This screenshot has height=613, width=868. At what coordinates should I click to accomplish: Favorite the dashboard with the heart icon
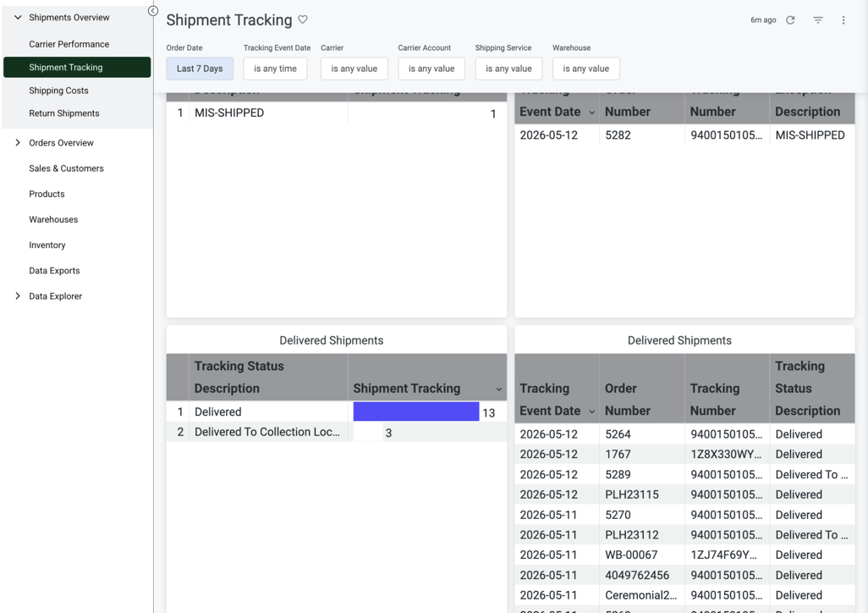point(303,19)
